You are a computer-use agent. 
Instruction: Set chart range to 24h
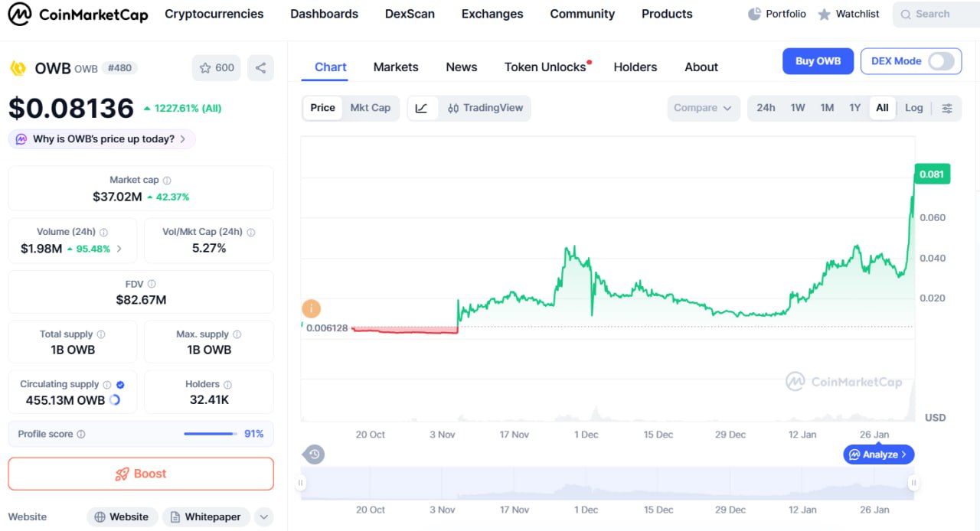(x=766, y=108)
